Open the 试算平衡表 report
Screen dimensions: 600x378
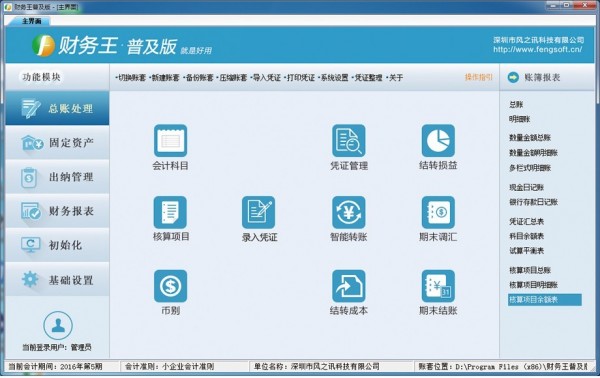point(526,251)
